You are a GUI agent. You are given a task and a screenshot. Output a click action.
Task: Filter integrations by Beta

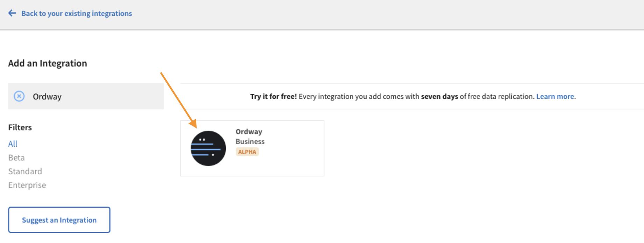click(16, 158)
